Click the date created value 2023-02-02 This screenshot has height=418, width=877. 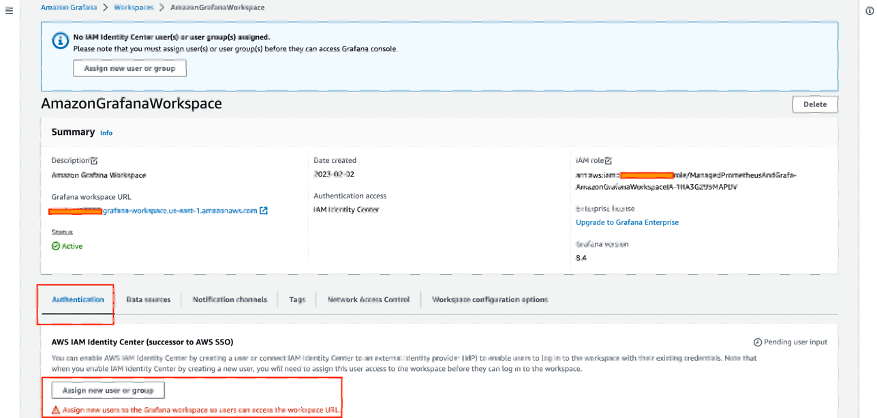[334, 174]
